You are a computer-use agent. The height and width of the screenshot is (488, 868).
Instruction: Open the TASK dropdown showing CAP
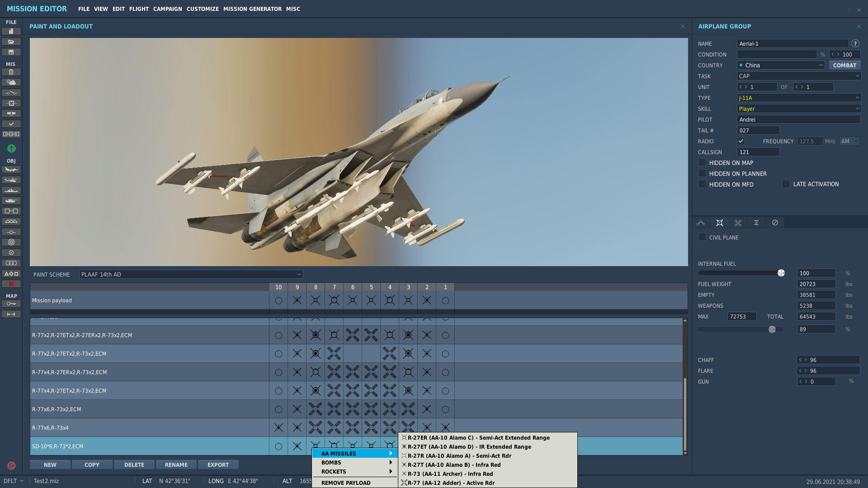coord(799,76)
